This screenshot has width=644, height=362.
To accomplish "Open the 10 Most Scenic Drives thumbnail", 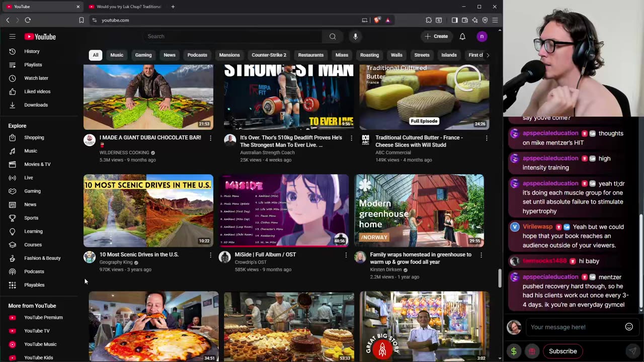I will click(x=148, y=211).
